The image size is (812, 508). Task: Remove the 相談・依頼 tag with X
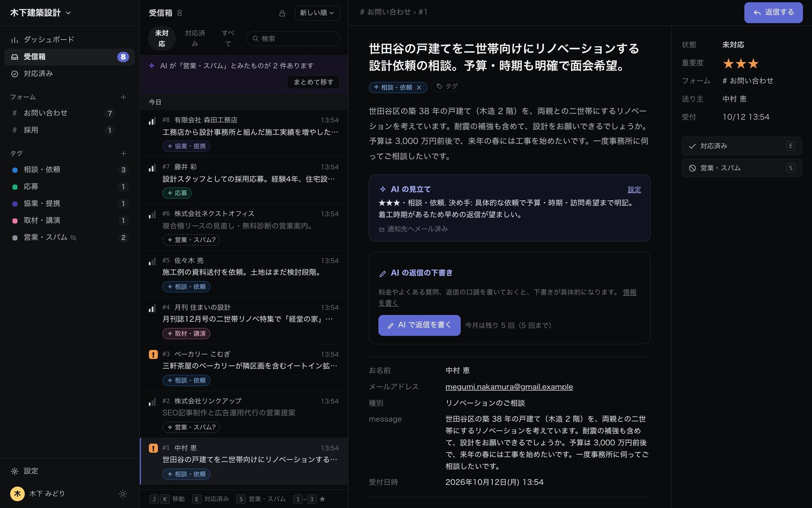point(419,87)
